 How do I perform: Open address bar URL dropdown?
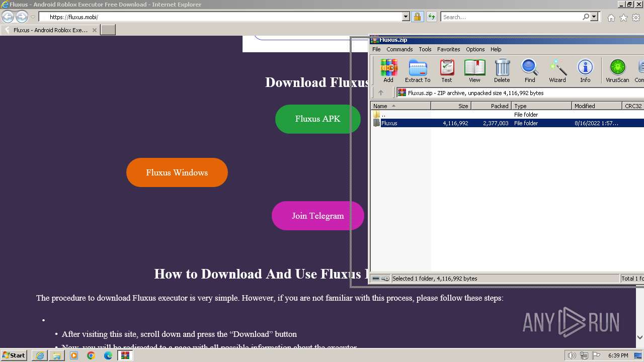406,17
